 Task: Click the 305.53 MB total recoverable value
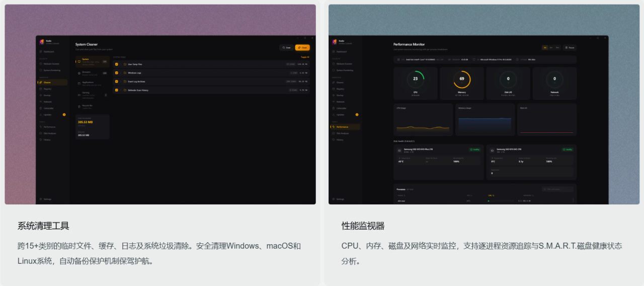coord(85,122)
